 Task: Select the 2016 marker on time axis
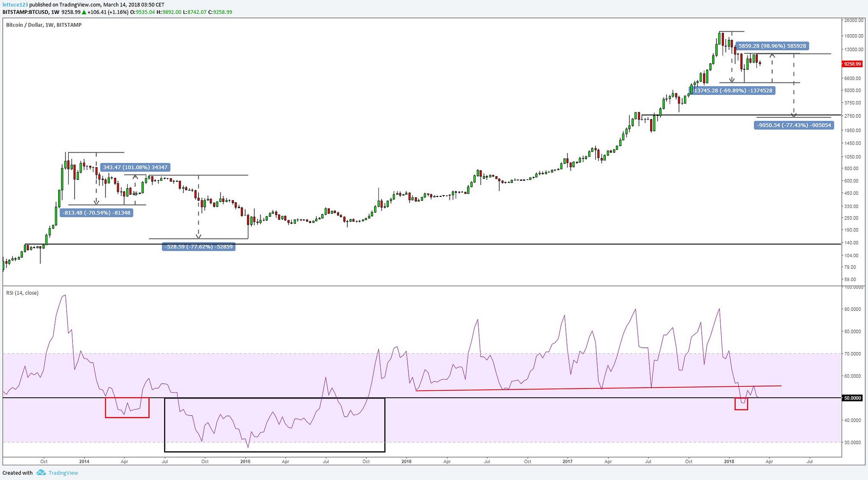click(406, 461)
